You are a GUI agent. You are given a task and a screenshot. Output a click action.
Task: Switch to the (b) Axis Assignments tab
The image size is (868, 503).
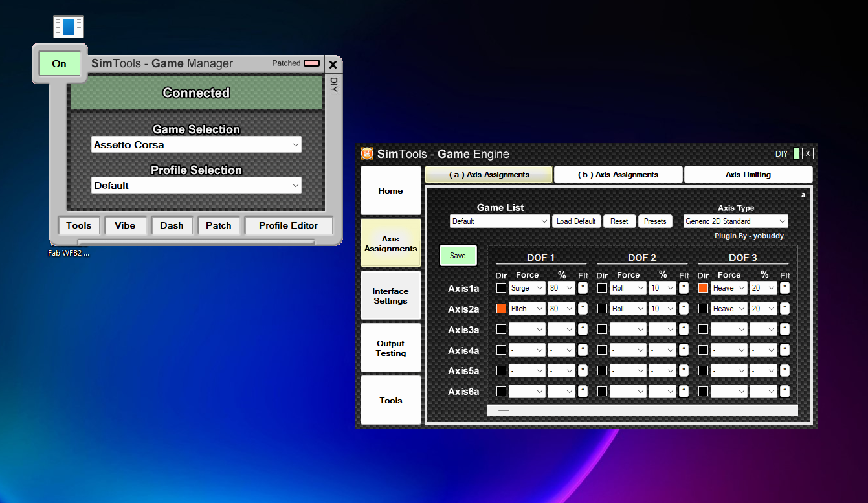pos(618,175)
